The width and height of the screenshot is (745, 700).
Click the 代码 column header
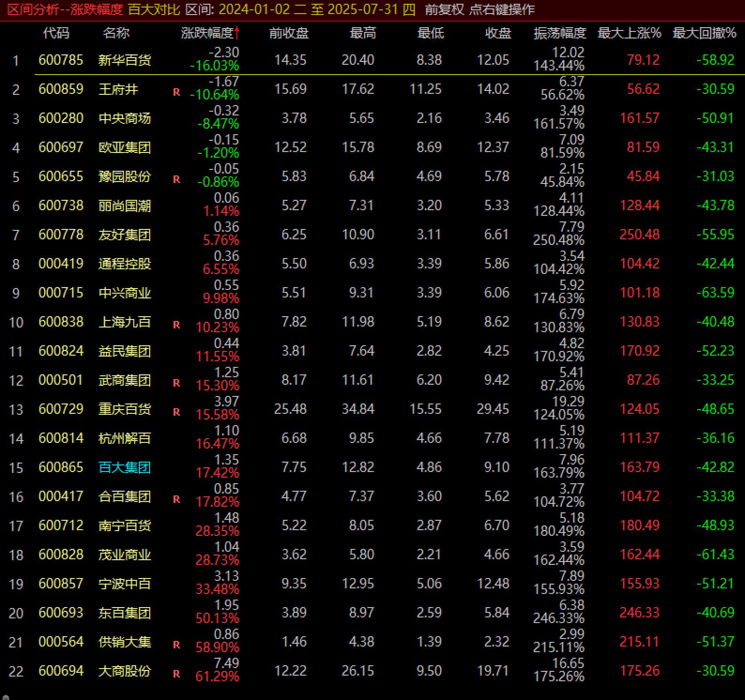pos(56,33)
